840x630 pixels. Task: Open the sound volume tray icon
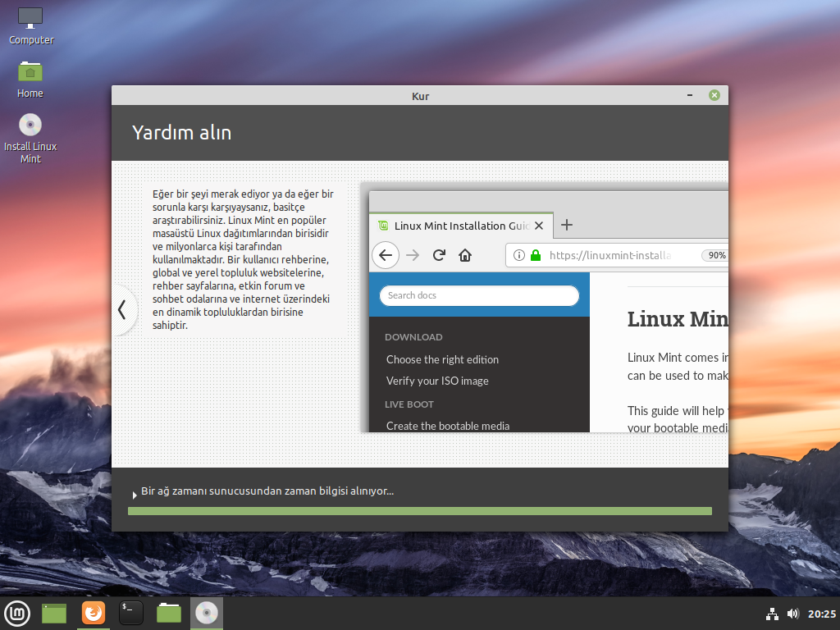coord(793,614)
